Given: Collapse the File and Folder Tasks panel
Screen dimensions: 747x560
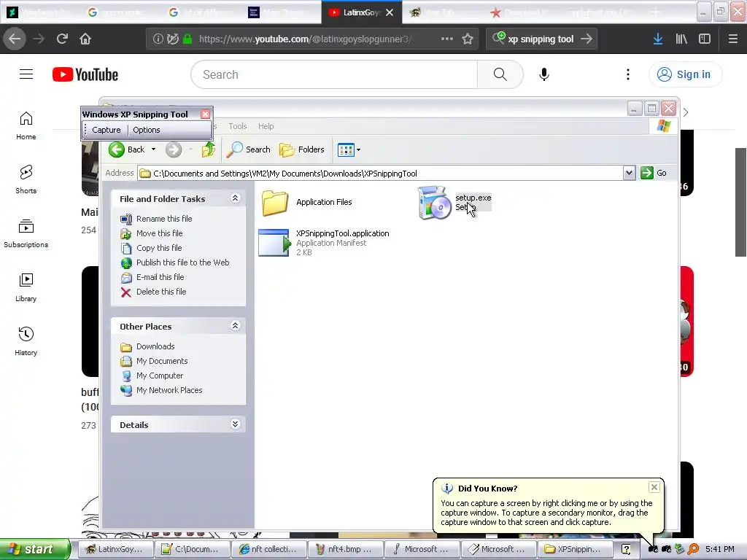Looking at the screenshot, I should click(235, 198).
